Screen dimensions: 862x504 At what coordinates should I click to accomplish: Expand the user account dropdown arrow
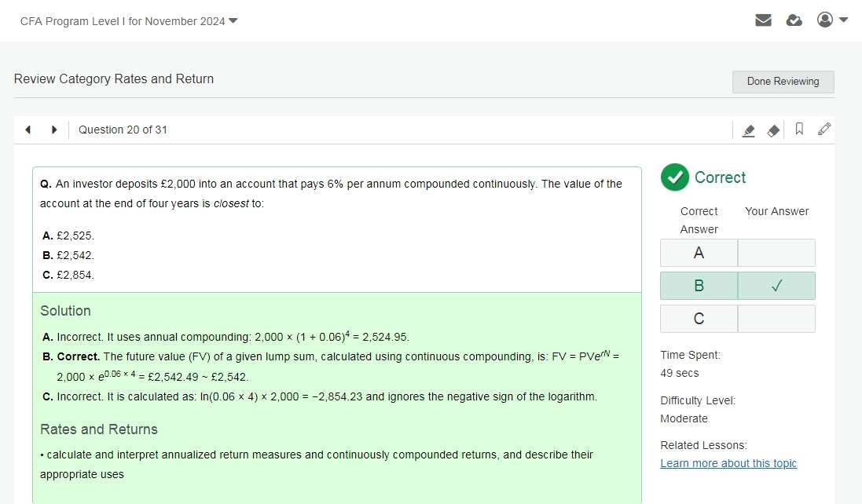pos(844,20)
